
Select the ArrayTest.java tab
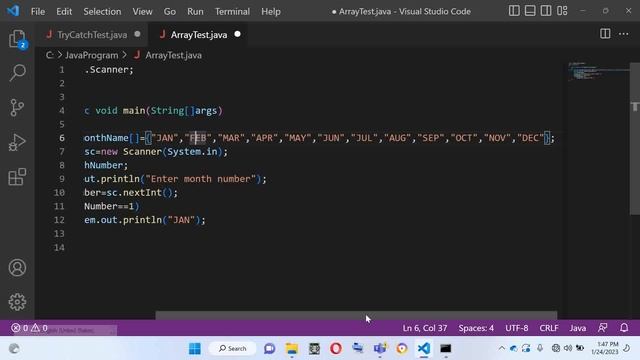(x=199, y=35)
